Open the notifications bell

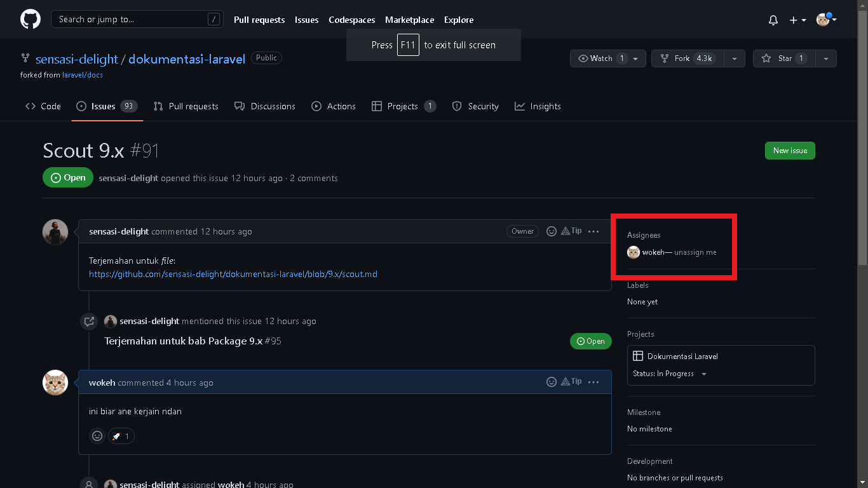[x=773, y=20]
